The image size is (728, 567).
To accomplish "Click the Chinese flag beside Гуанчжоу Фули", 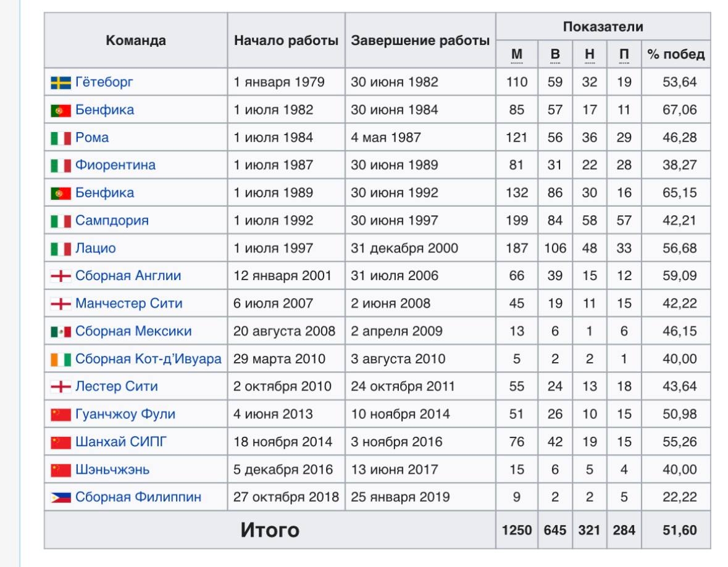I will pos(61,415).
